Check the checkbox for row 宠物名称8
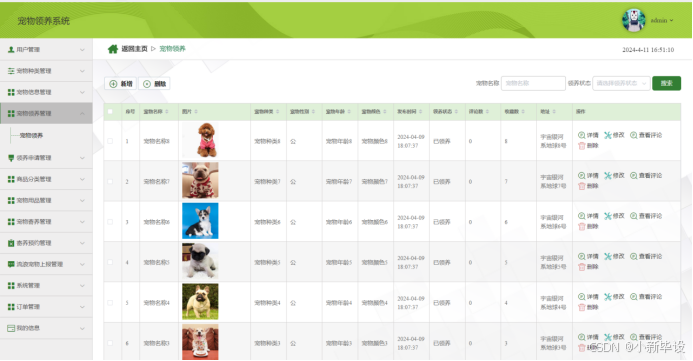The image size is (693, 361). coord(110,141)
